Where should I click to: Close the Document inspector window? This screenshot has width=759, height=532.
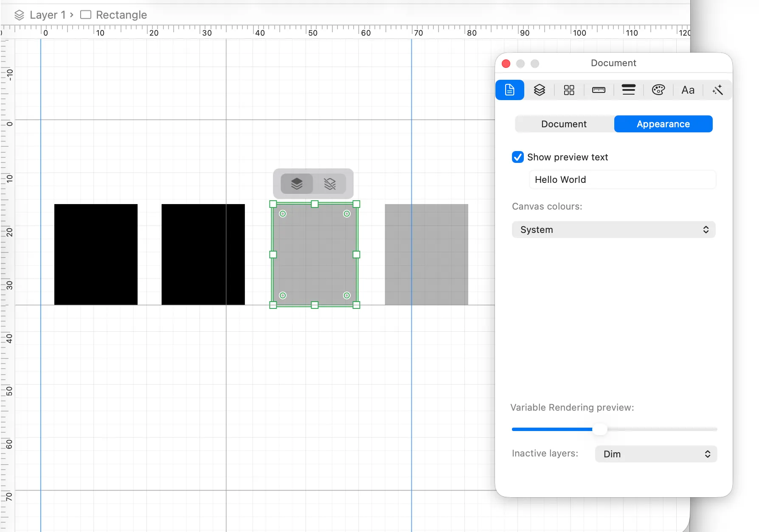pyautogui.click(x=506, y=64)
